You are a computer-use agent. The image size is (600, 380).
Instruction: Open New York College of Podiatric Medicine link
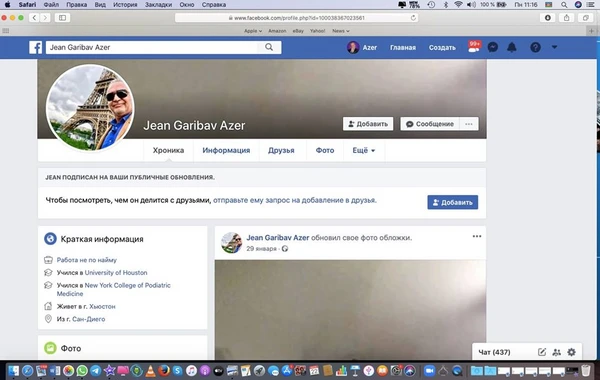pyautogui.click(x=114, y=289)
